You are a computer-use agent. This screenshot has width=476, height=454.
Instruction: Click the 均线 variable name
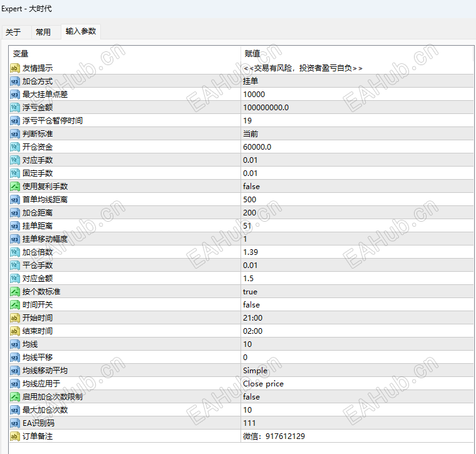(x=30, y=344)
